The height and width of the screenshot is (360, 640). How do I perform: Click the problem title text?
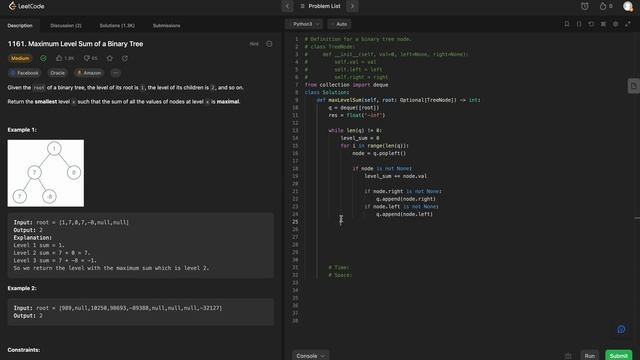tap(75, 44)
